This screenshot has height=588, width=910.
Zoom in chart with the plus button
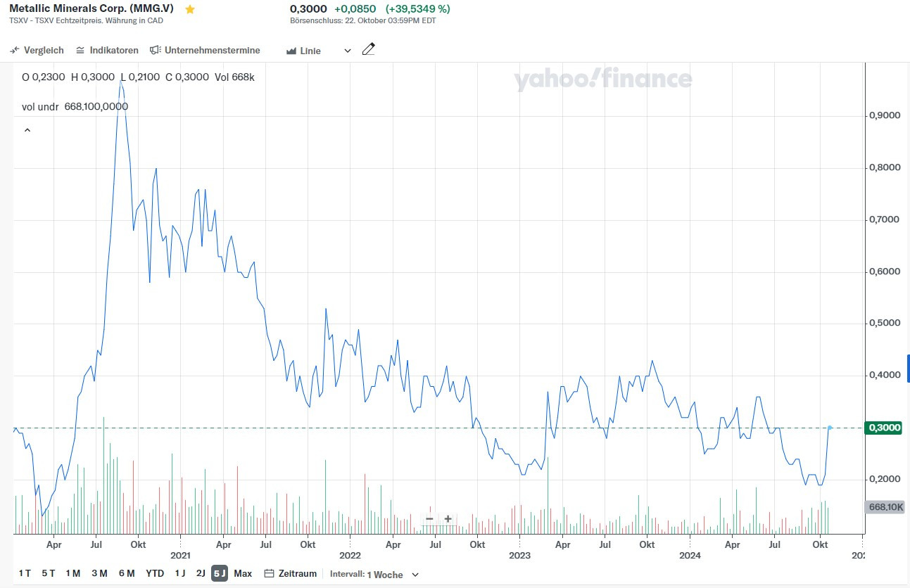pos(448,519)
